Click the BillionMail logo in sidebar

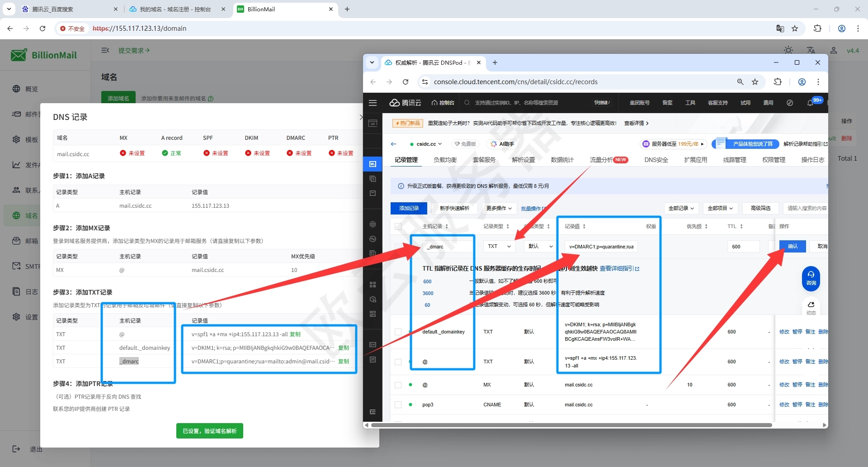43,55
